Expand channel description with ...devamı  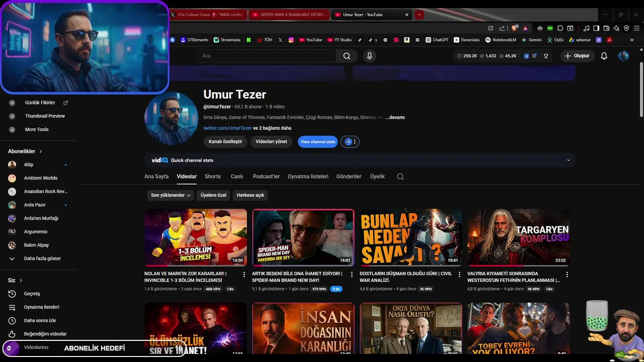pyautogui.click(x=395, y=118)
